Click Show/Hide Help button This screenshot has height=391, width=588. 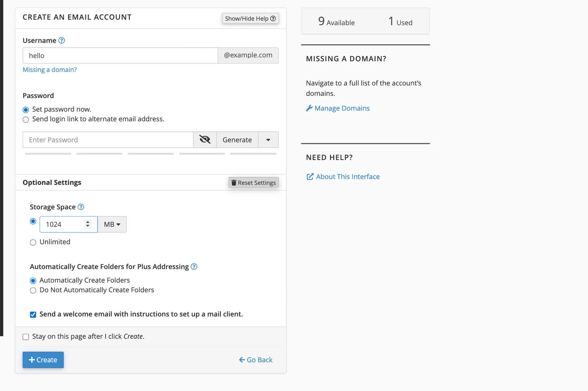250,18
